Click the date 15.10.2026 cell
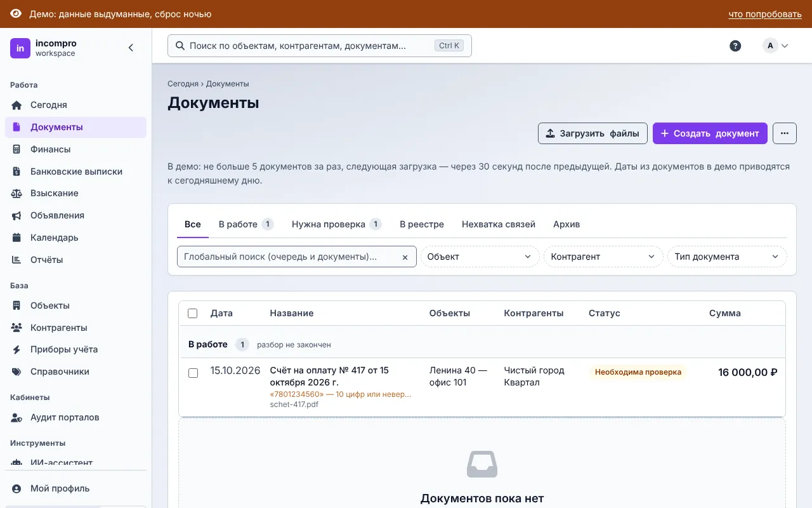The width and height of the screenshot is (812, 508). (235, 370)
